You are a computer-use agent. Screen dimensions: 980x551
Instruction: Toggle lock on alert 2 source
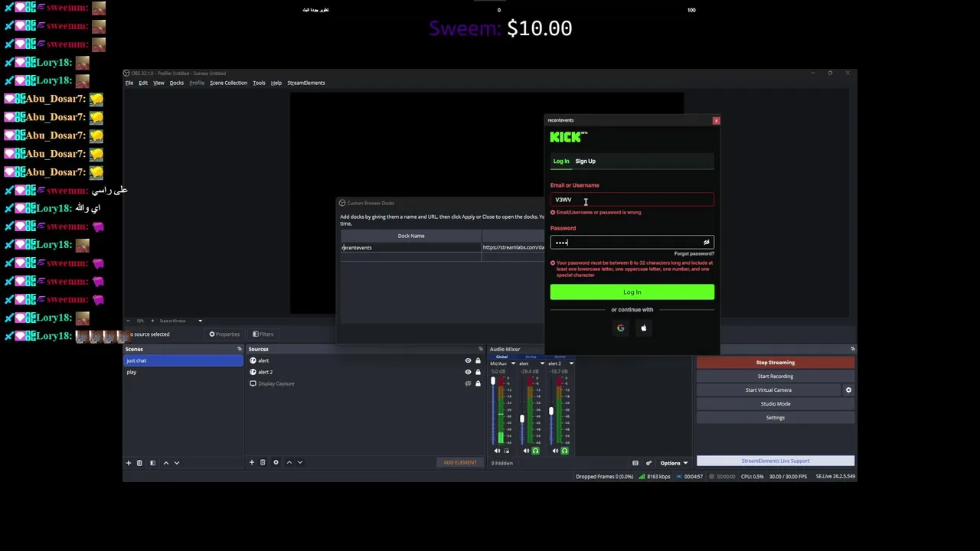click(x=478, y=372)
